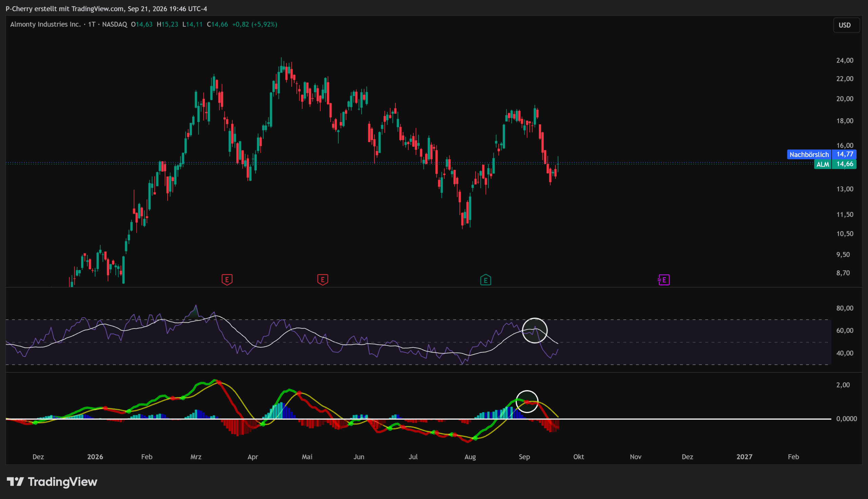Click the USD currency button
868x499 pixels.
[x=845, y=25]
